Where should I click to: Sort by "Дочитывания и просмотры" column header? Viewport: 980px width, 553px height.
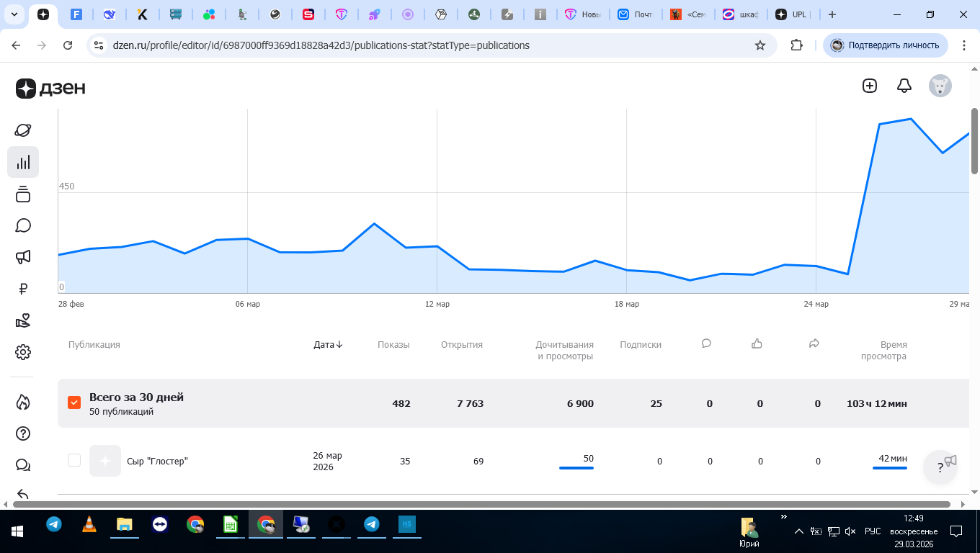[x=565, y=351]
